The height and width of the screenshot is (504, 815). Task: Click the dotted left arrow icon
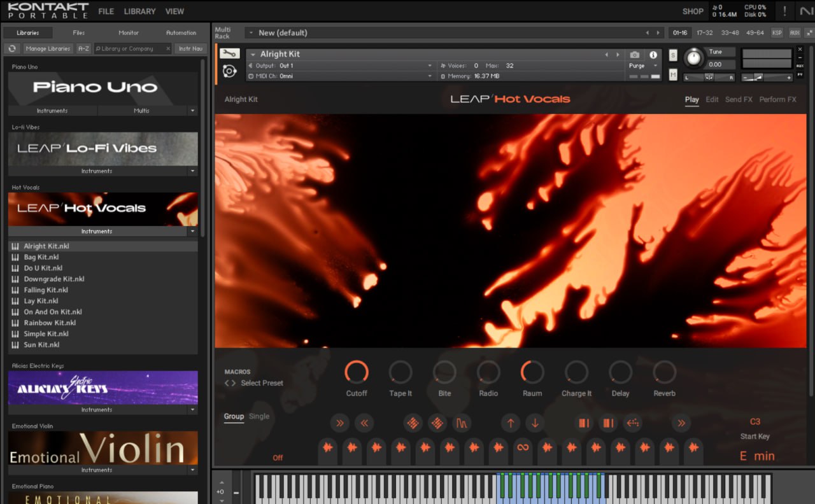tap(632, 423)
